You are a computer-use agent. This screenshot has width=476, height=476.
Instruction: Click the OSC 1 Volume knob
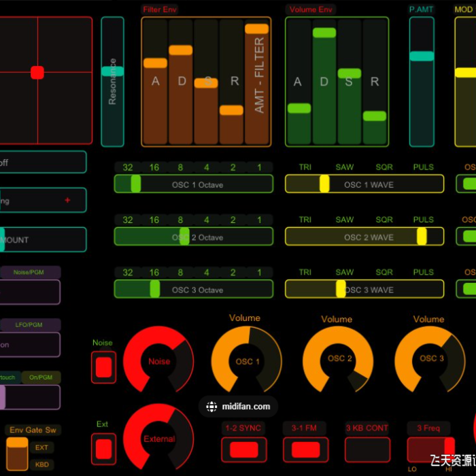coord(246,360)
